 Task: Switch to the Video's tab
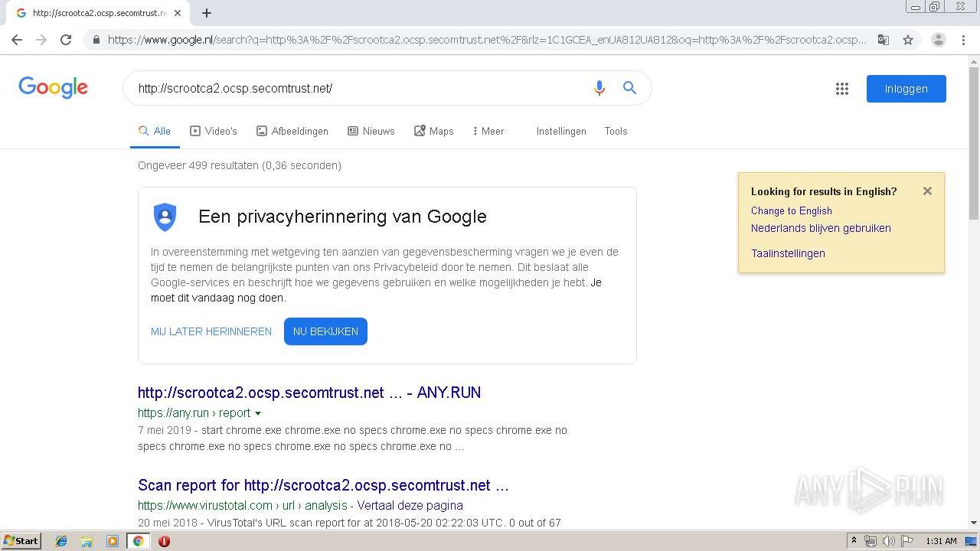pos(214,131)
